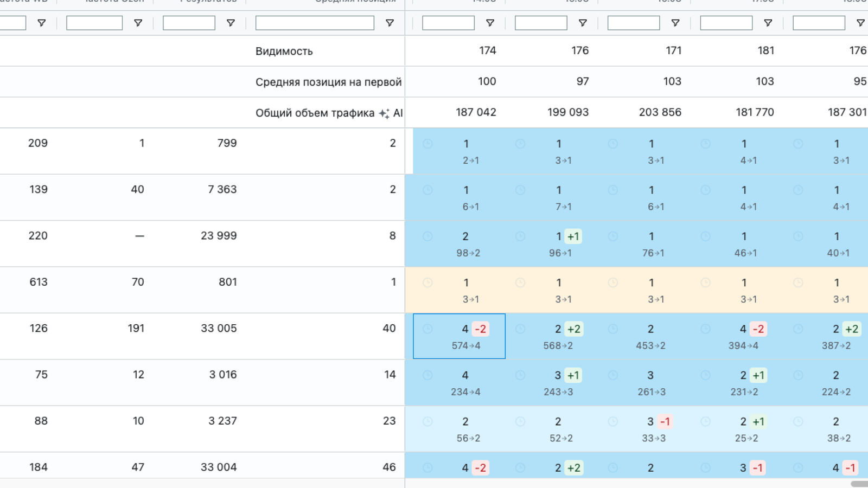Viewport: 868px width, 488px height.
Task: Click the clock icon in the 98→2 cell
Action: tap(427, 236)
